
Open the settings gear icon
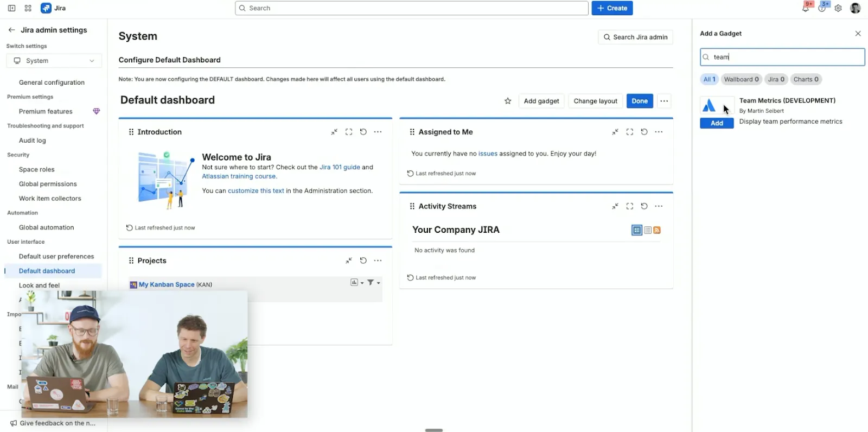click(838, 8)
